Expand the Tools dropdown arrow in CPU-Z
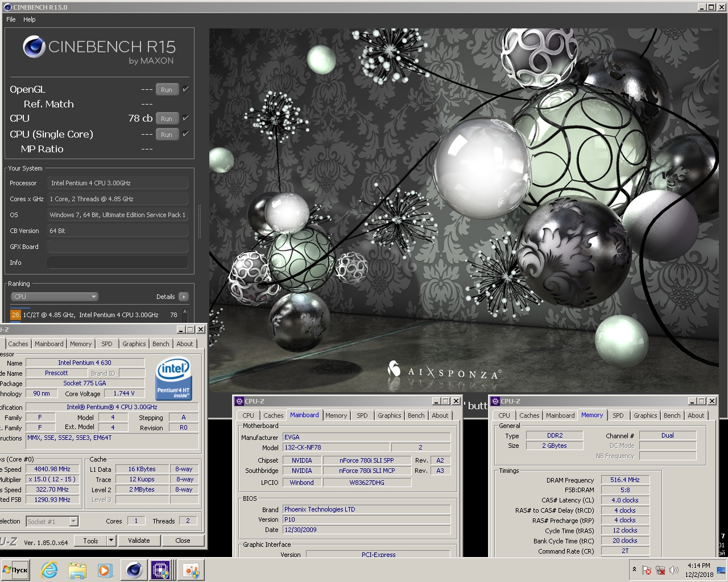The height and width of the screenshot is (582, 728). pos(111,541)
